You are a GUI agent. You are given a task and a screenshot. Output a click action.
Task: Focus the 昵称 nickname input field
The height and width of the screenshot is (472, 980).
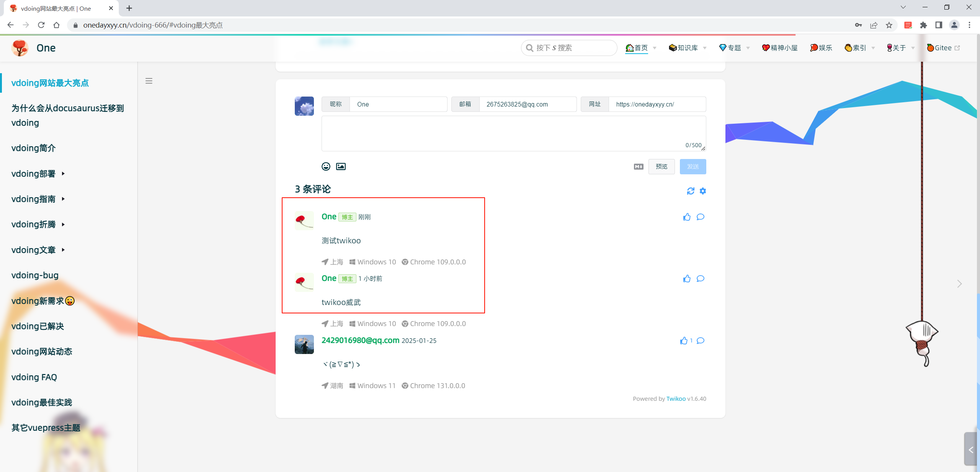click(398, 104)
